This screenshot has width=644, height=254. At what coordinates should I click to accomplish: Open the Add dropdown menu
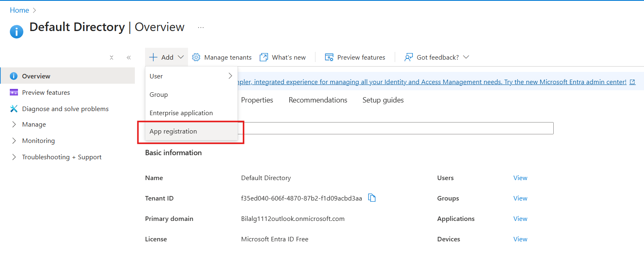167,57
